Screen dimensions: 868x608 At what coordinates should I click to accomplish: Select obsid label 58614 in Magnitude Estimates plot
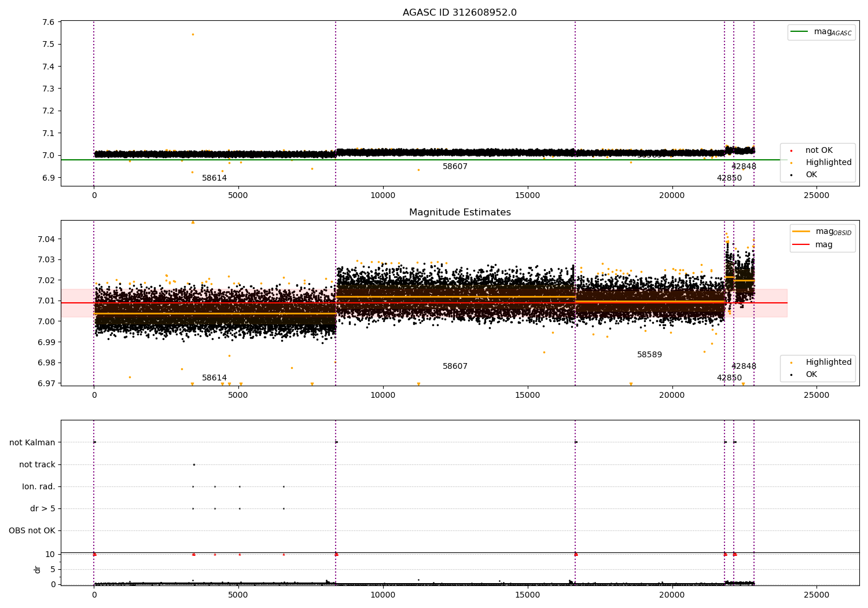point(214,378)
